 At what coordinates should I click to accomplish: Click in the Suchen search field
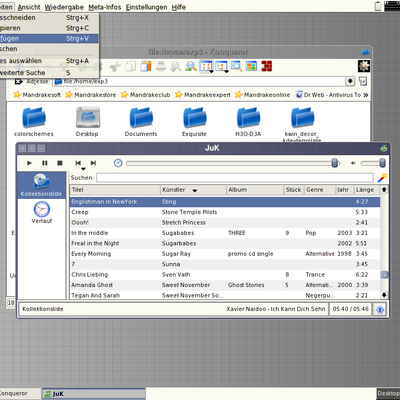pyautogui.click(x=235, y=178)
